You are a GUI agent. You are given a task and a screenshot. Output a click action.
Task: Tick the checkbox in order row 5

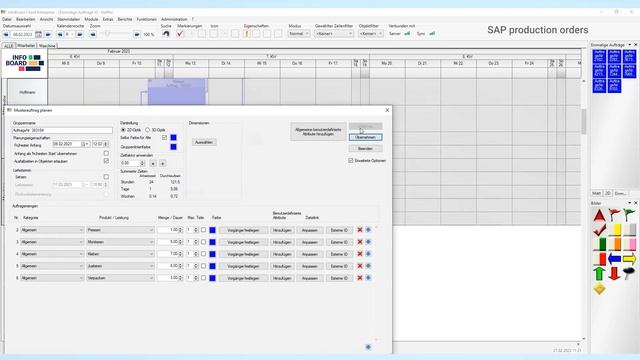(203, 266)
